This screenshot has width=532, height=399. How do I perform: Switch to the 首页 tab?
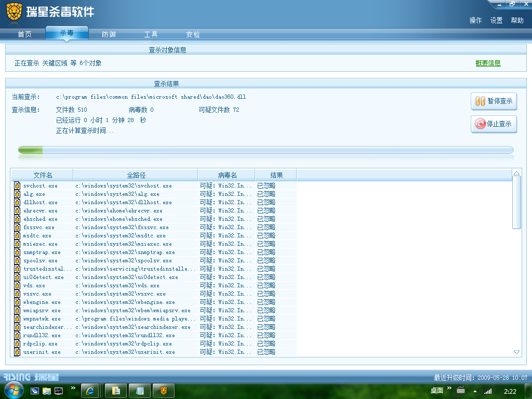24,34
